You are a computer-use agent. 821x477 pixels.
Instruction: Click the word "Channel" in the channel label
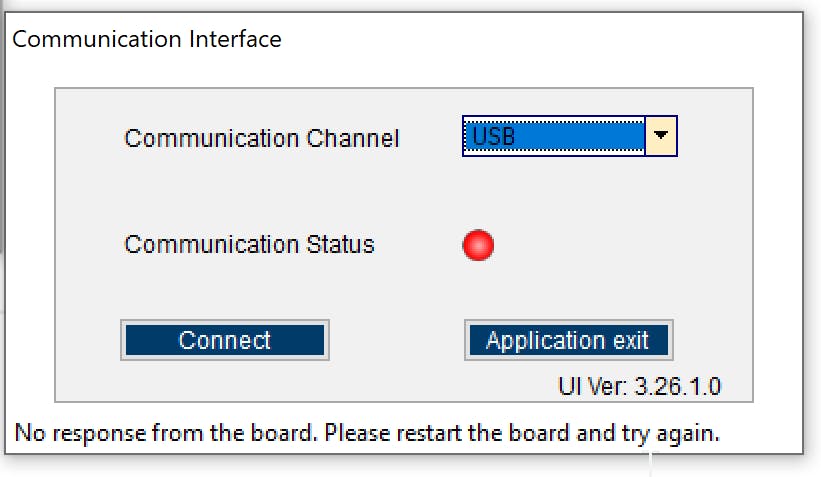click(x=352, y=138)
